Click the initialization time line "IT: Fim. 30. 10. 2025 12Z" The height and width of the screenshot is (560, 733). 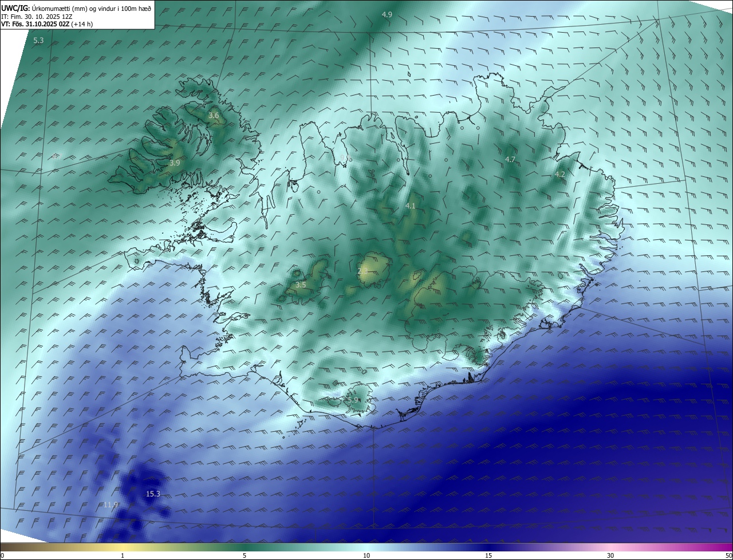(36, 17)
